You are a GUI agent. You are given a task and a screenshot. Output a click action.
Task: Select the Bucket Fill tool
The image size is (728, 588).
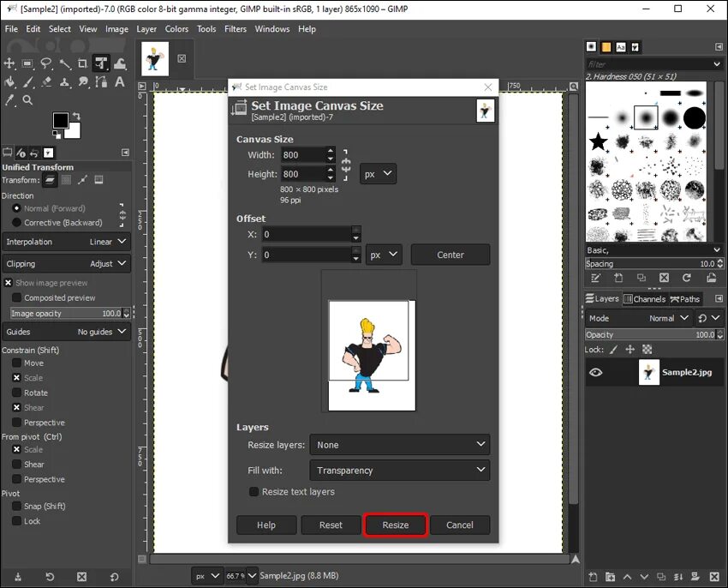(9, 82)
